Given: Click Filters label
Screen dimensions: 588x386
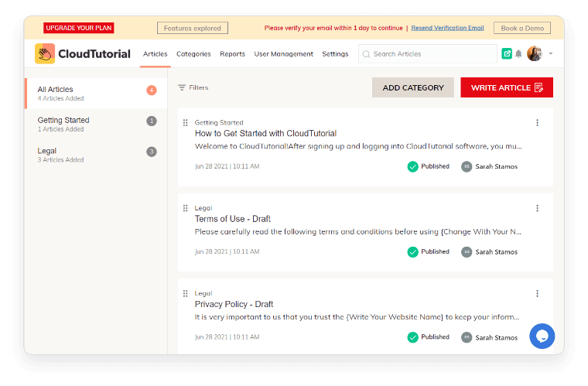Looking at the screenshot, I should coord(199,87).
